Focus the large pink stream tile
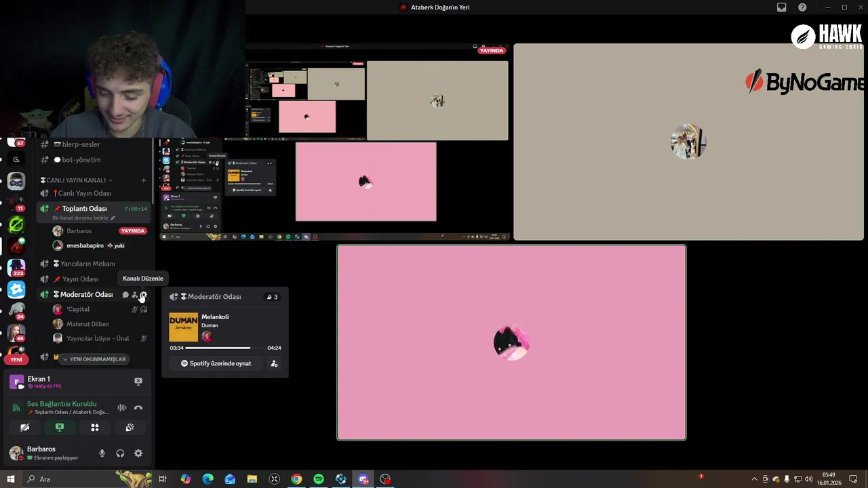The width and height of the screenshot is (868, 488). (511, 342)
